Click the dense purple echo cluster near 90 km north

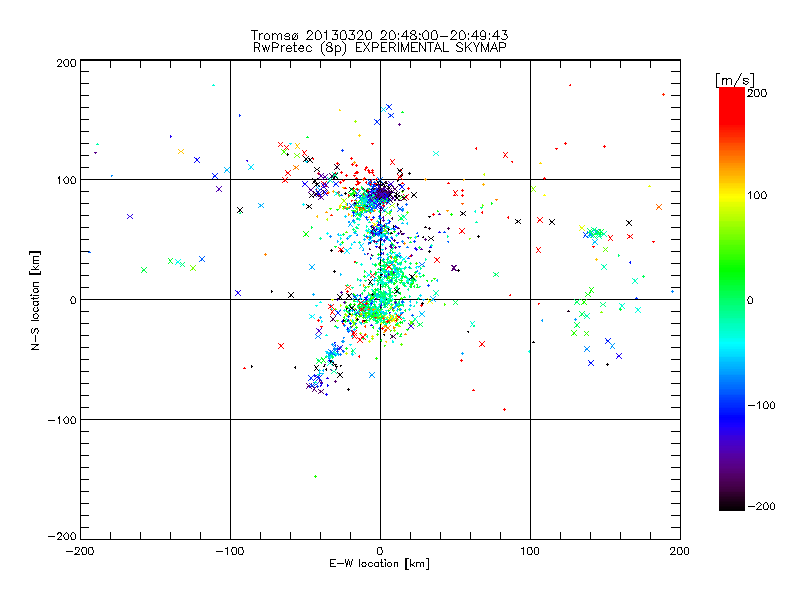pyautogui.click(x=382, y=193)
